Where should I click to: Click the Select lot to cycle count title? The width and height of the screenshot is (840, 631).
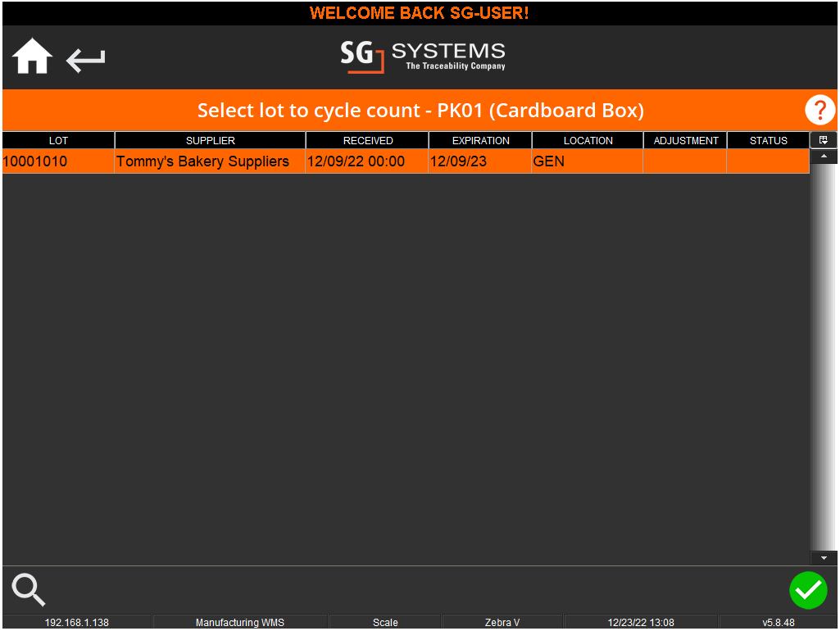420,111
